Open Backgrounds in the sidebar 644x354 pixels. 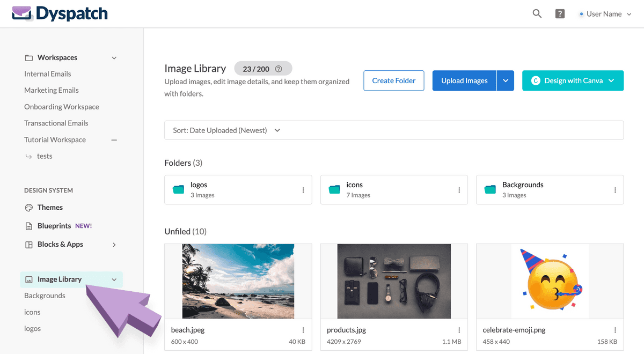click(45, 296)
